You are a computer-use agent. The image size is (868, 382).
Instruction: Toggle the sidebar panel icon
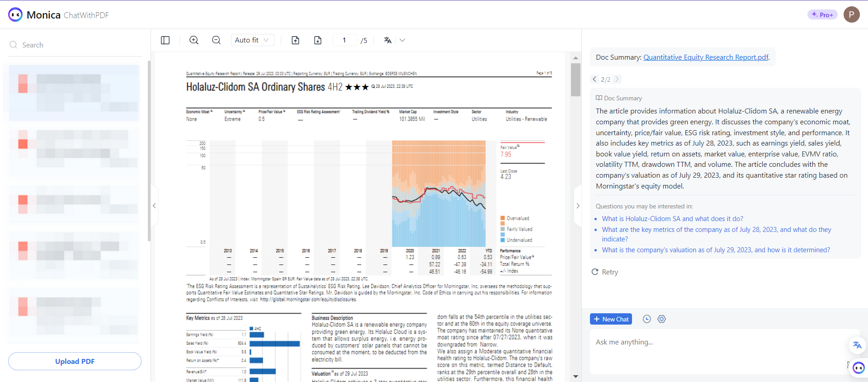(165, 40)
